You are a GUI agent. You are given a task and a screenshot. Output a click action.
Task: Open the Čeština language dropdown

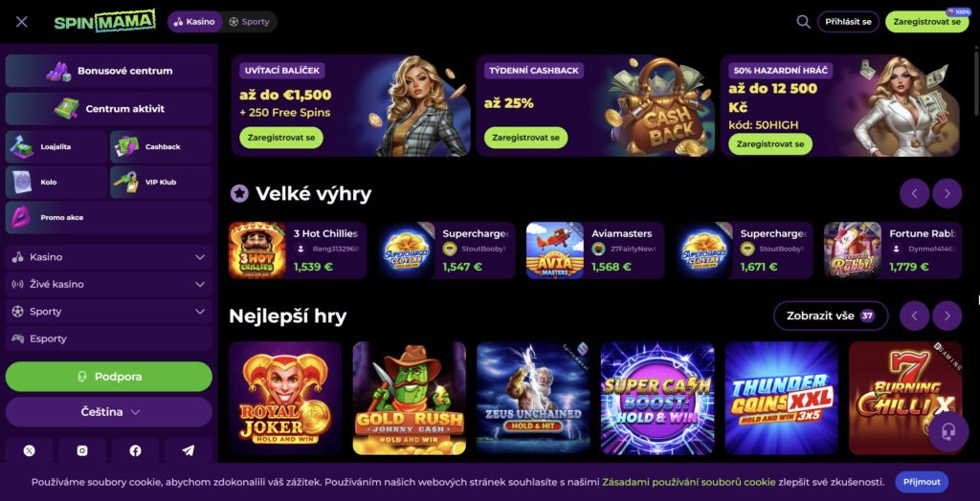(x=109, y=412)
